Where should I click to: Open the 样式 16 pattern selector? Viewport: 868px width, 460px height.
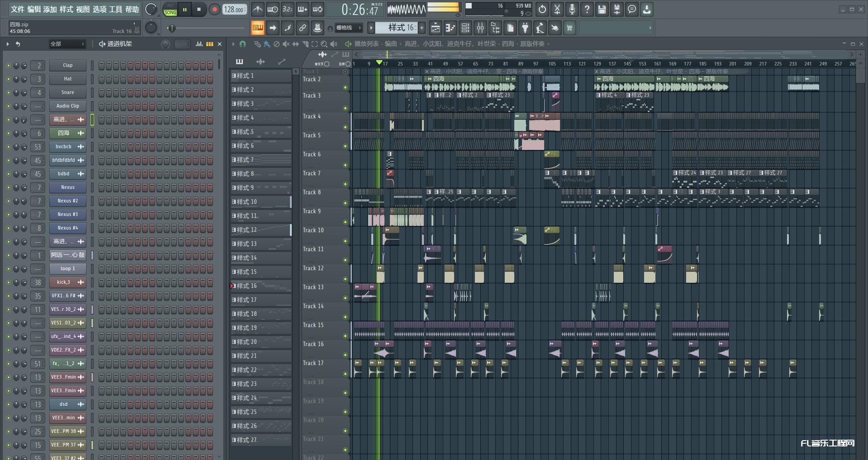tap(397, 28)
